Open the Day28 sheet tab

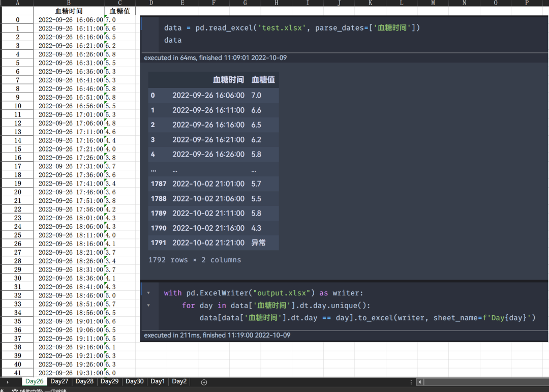point(84,381)
